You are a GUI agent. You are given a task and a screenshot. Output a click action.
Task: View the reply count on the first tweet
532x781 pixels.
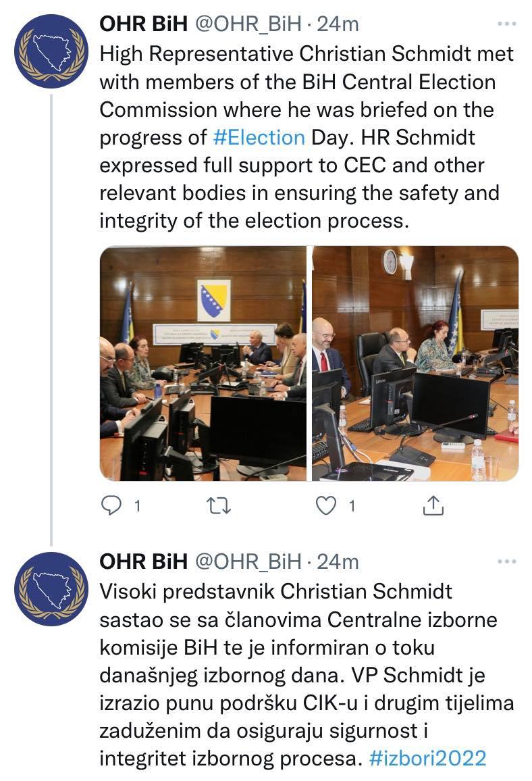137,506
